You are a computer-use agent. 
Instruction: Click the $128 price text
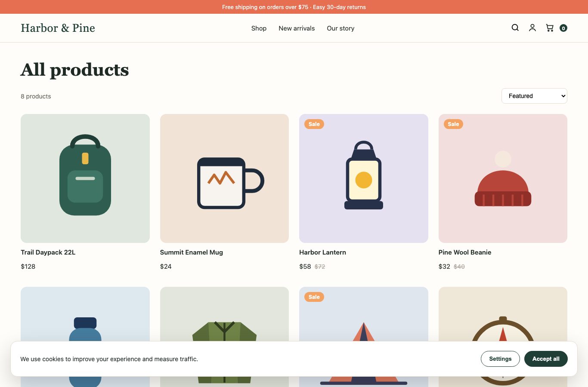click(x=28, y=267)
